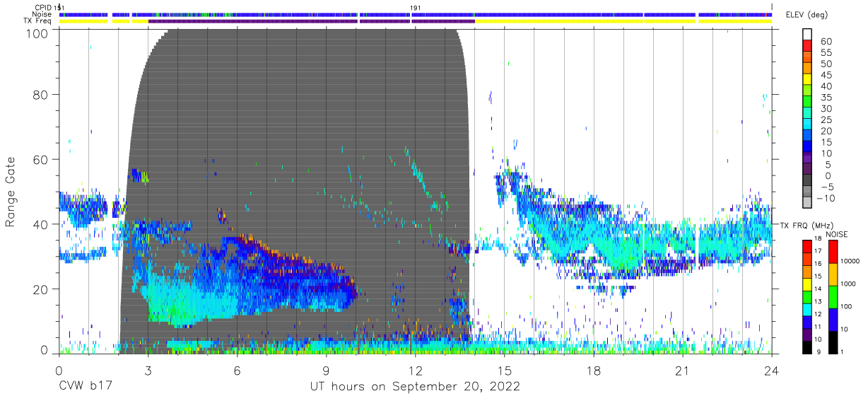
Task: Click the '21' tick on UT hours axis
Action: [x=683, y=371]
